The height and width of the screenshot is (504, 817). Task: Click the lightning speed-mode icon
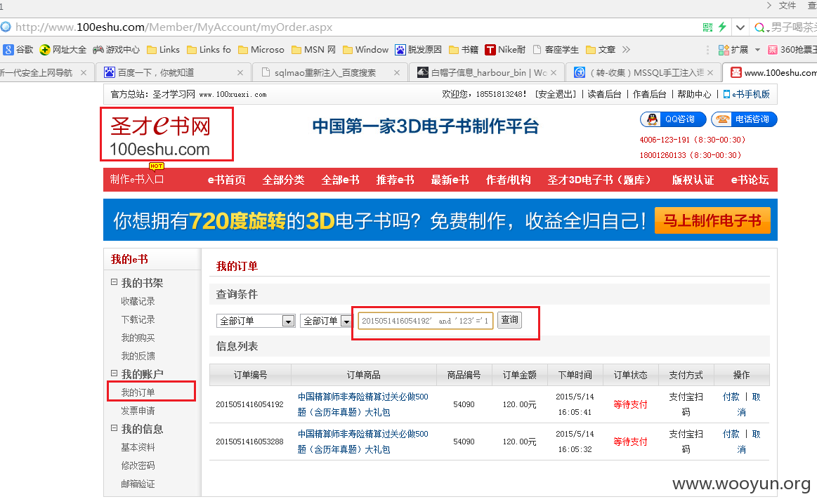tap(722, 27)
